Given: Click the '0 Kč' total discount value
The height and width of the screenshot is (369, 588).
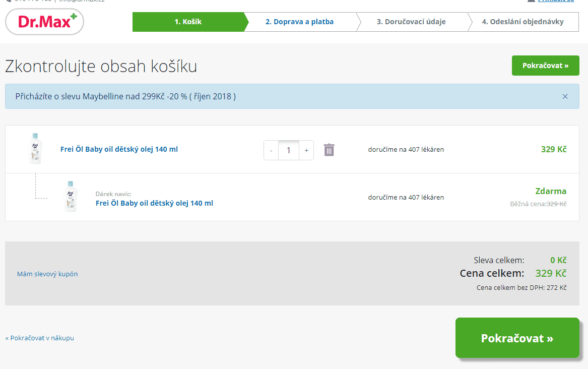Looking at the screenshot, I should point(558,260).
